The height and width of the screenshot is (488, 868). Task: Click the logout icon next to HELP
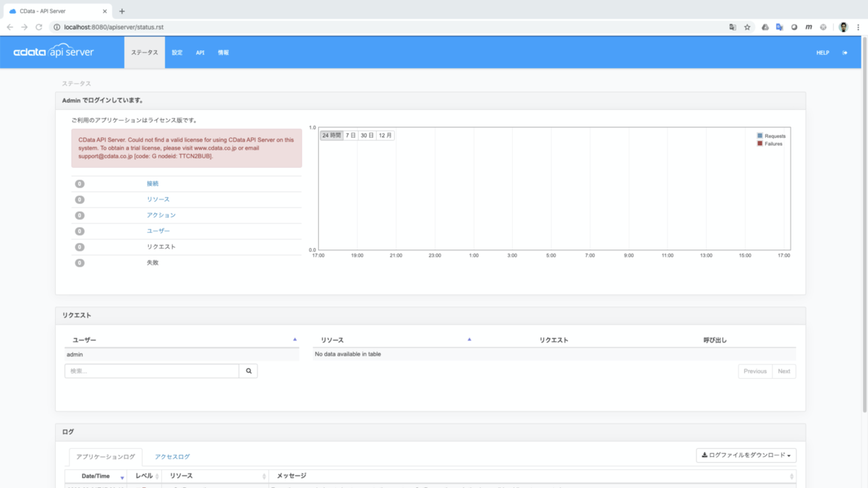pos(845,53)
